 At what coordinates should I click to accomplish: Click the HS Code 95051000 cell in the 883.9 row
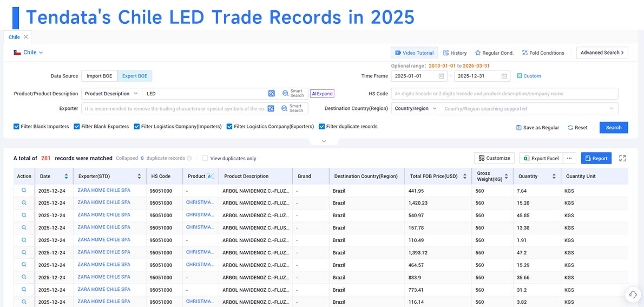pos(161,277)
